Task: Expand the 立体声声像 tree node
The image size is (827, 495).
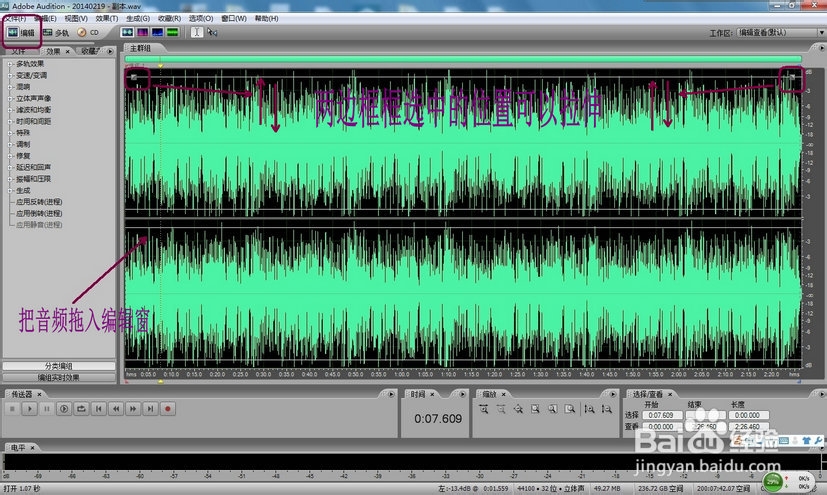Action: (9, 99)
